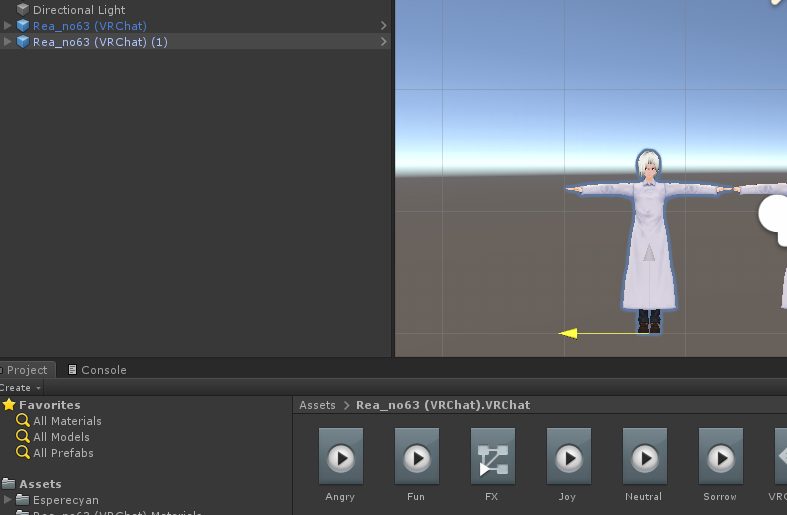Click search icon beside All Materials

point(23,421)
